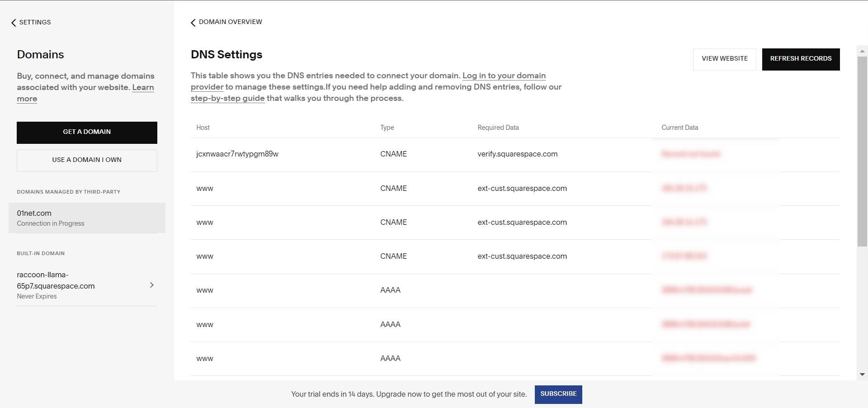Click the Get a Domain button
Image resolution: width=868 pixels, height=408 pixels.
87,132
